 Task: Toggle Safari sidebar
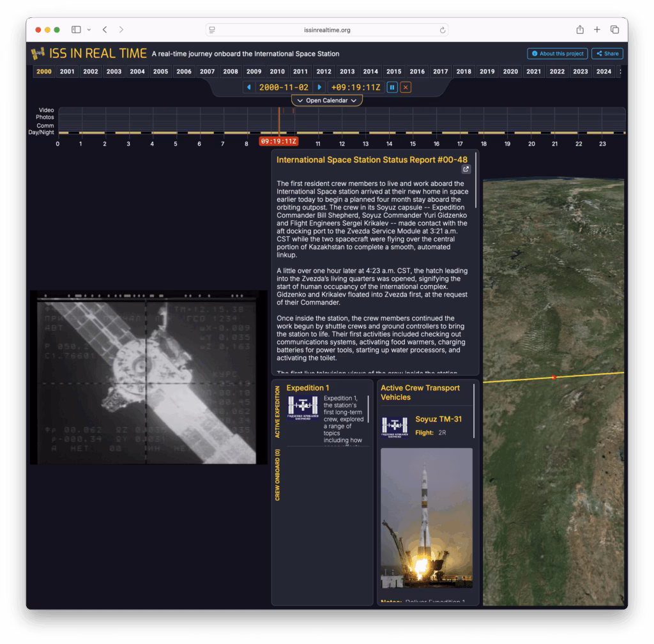[x=76, y=30]
